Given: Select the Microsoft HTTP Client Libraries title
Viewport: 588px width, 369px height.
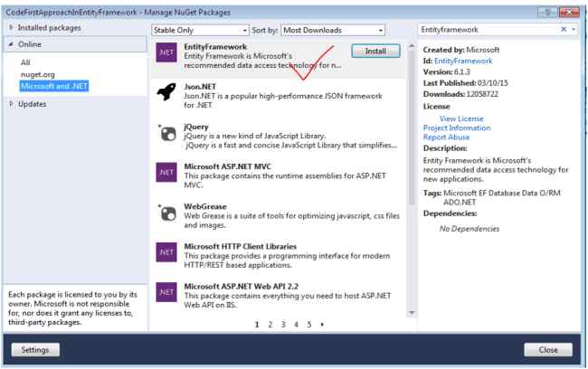Looking at the screenshot, I should 240,246.
